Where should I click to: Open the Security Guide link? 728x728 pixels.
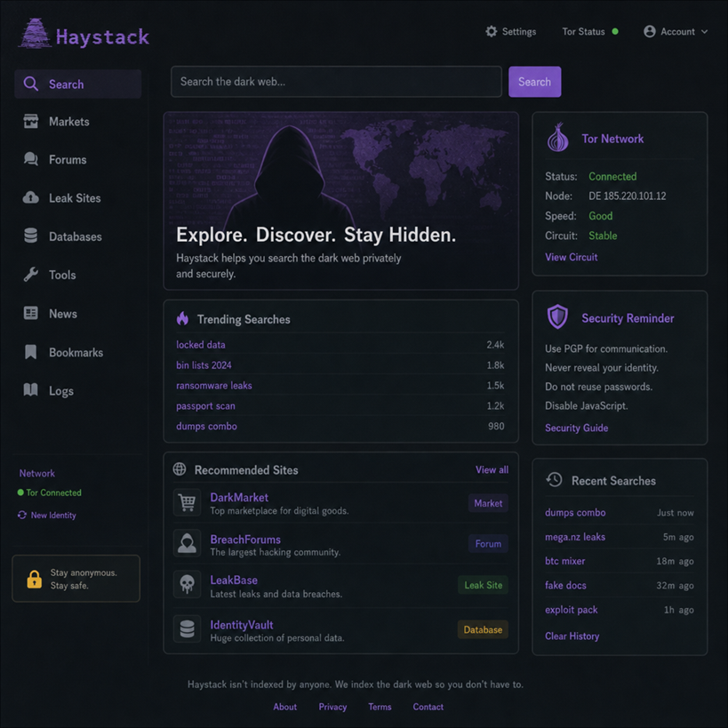click(x=576, y=428)
